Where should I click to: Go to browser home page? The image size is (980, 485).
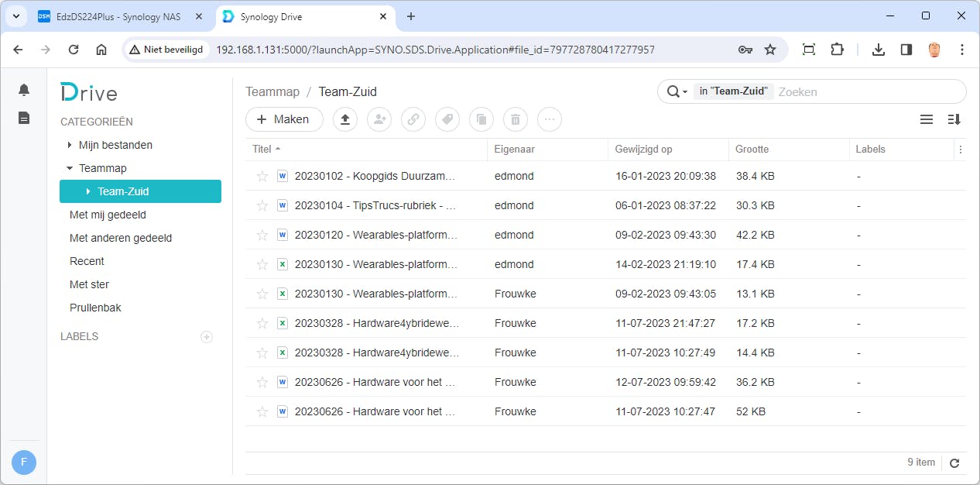coord(101,50)
